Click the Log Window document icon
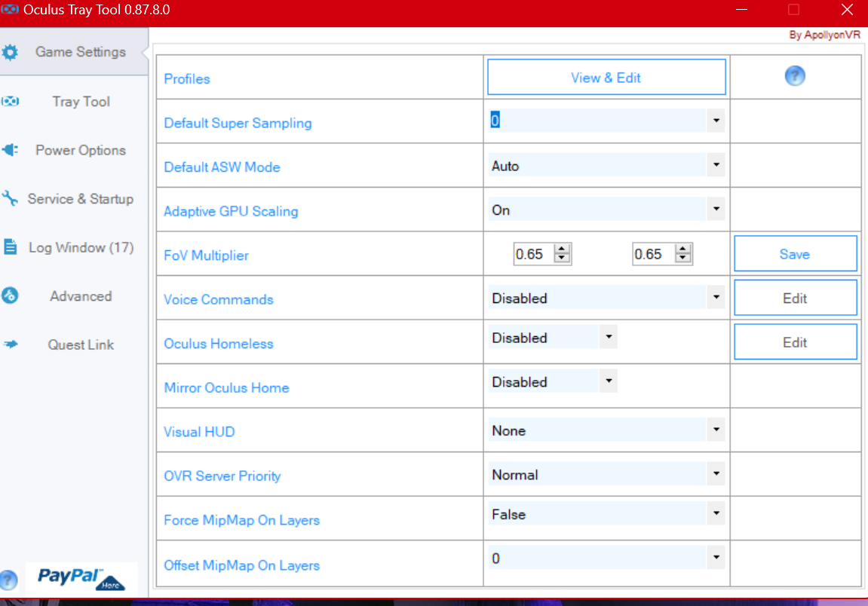Screen dimensions: 868x606 (x=10, y=246)
